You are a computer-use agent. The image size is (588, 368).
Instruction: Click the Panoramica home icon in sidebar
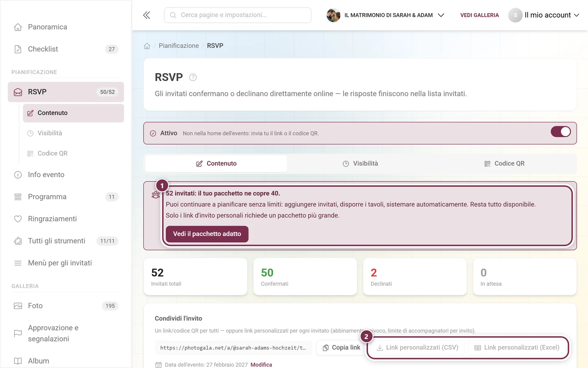(18, 27)
